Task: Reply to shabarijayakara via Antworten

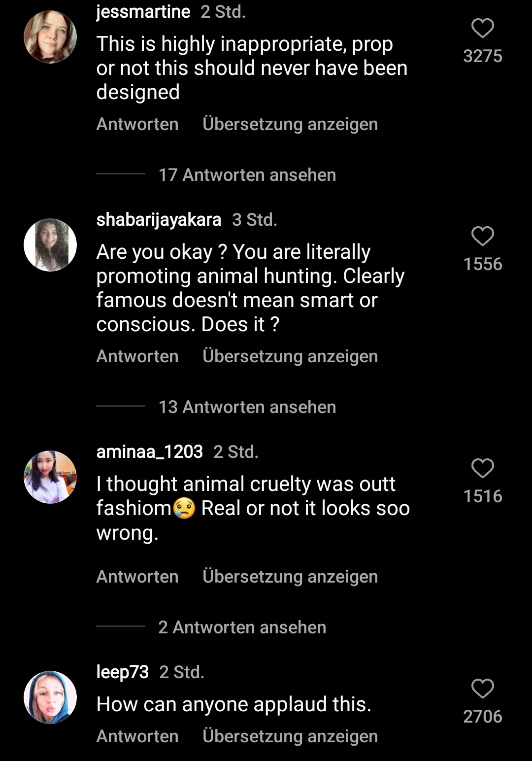Action: click(x=137, y=356)
